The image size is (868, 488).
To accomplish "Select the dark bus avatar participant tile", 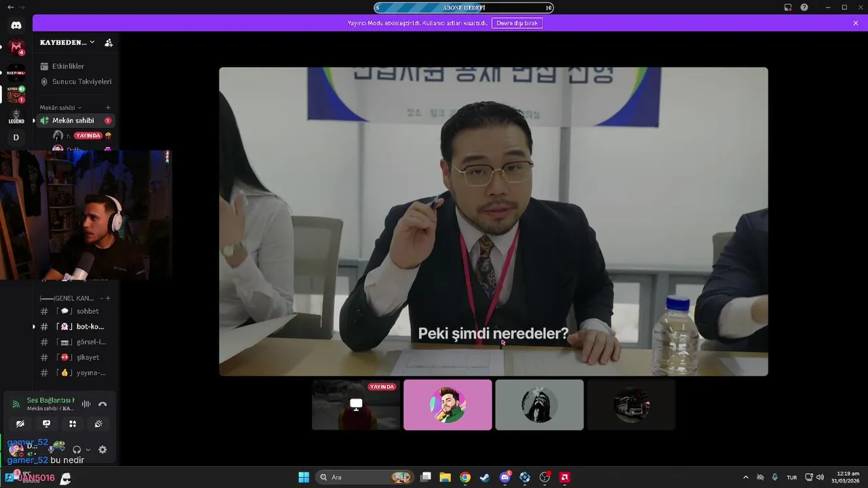I will coord(631,405).
